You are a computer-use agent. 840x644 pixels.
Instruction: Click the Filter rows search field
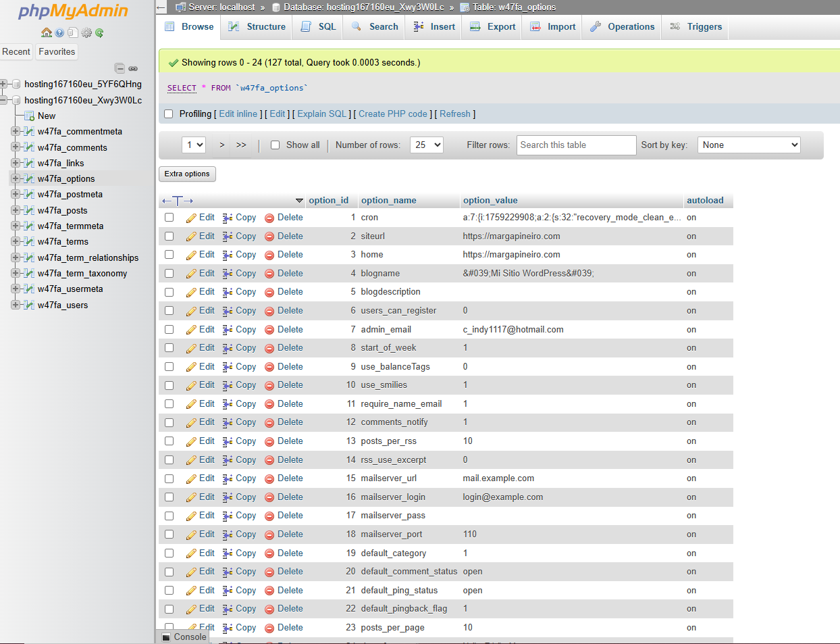[x=576, y=145]
